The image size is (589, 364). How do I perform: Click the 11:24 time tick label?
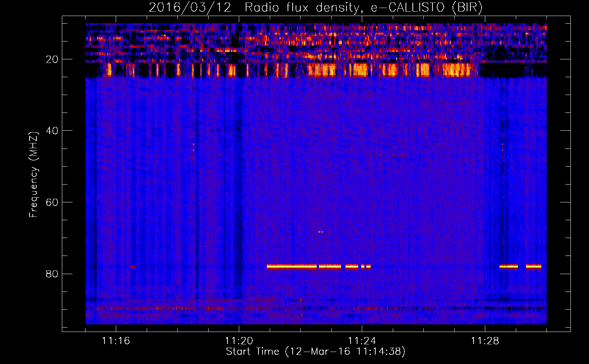(x=362, y=341)
